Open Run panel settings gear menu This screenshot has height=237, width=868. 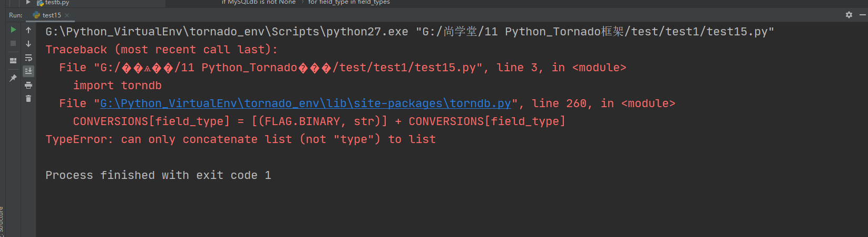point(849,15)
